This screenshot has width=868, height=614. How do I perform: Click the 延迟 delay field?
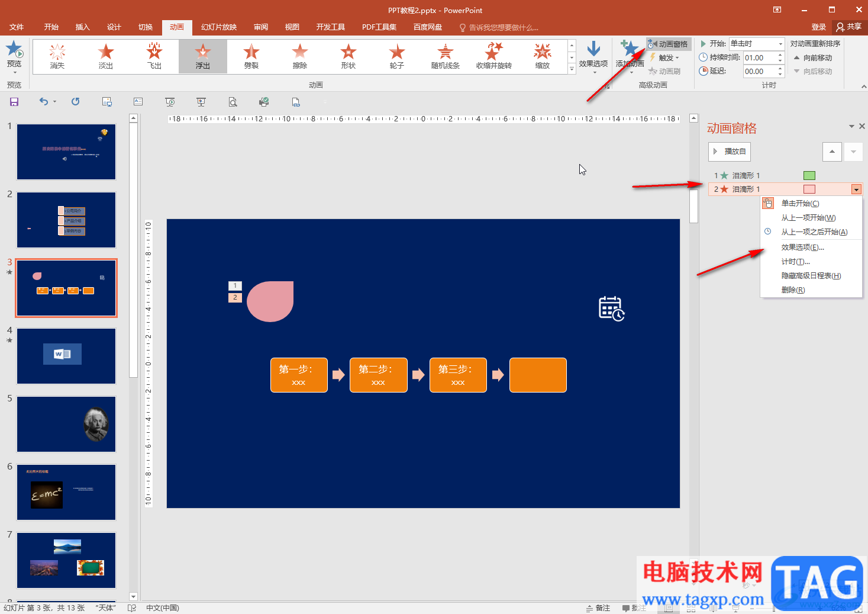pyautogui.click(x=760, y=71)
